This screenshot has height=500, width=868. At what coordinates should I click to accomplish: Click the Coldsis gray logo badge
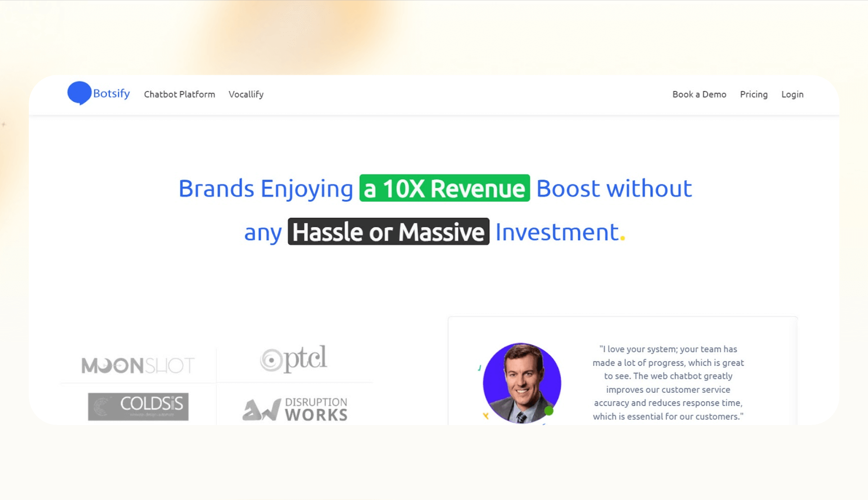point(138,406)
